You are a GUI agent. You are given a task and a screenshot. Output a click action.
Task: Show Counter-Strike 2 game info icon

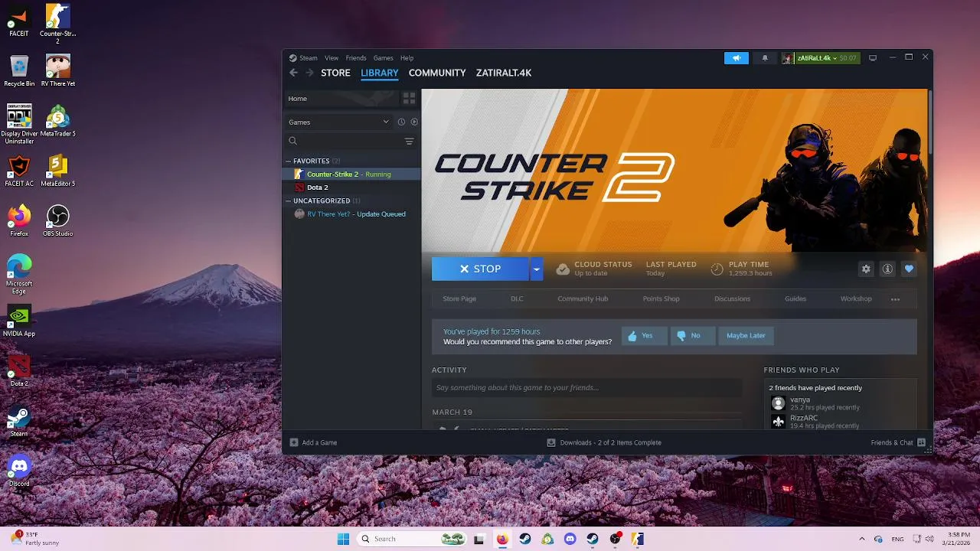coord(887,269)
